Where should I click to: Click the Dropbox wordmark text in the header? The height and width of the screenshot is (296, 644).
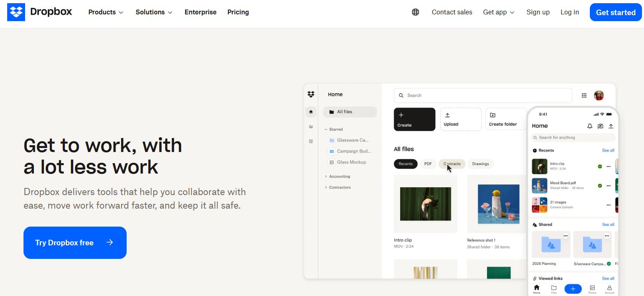pos(51,12)
